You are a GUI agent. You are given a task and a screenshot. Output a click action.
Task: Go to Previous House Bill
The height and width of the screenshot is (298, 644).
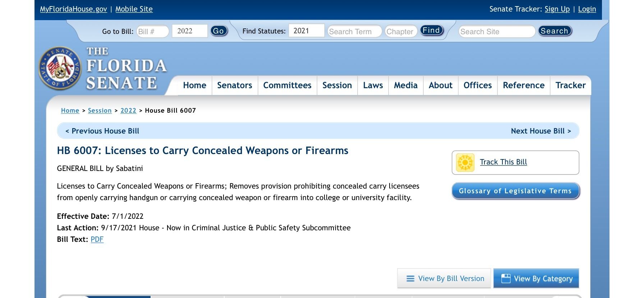tap(102, 131)
